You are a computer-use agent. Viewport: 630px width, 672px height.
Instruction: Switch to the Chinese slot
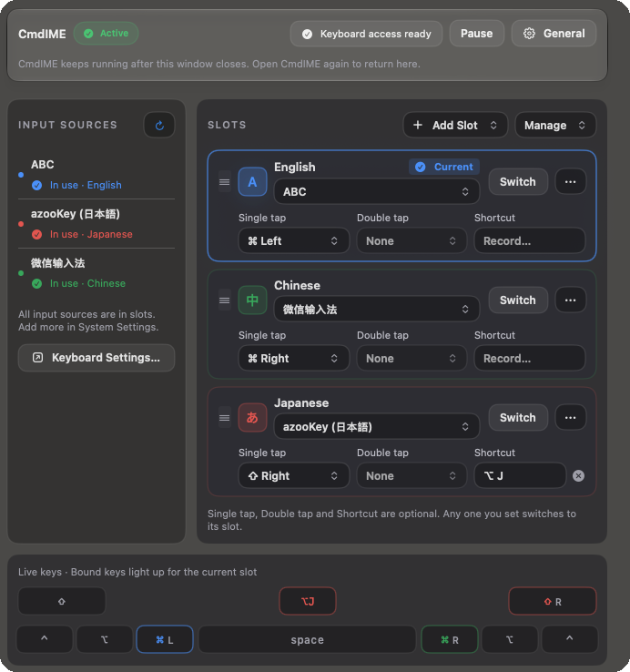[518, 300]
